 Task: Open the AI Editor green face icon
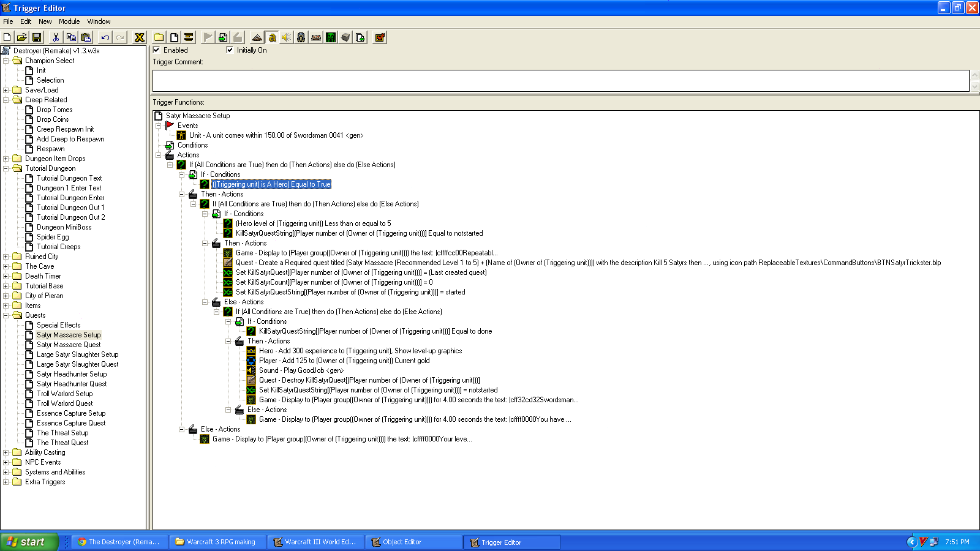pos(331,37)
